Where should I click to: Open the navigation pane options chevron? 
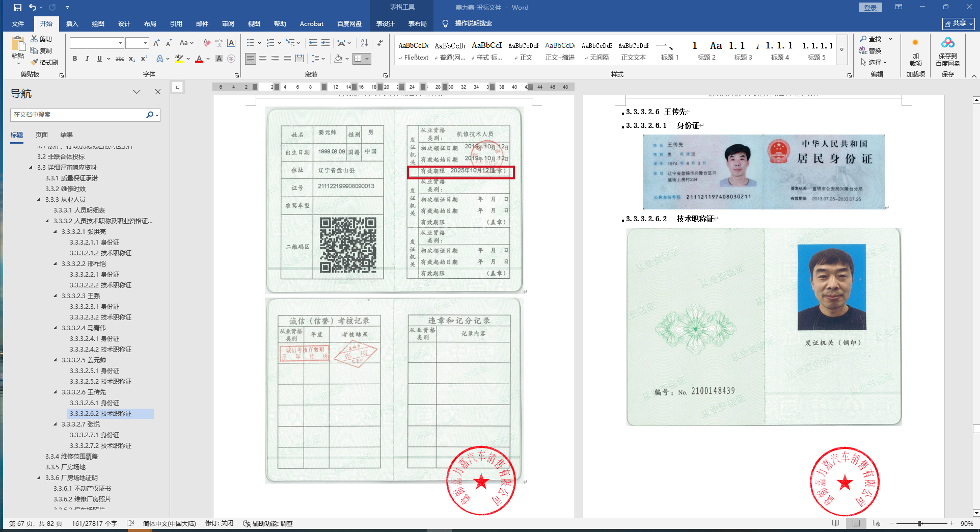pos(137,92)
